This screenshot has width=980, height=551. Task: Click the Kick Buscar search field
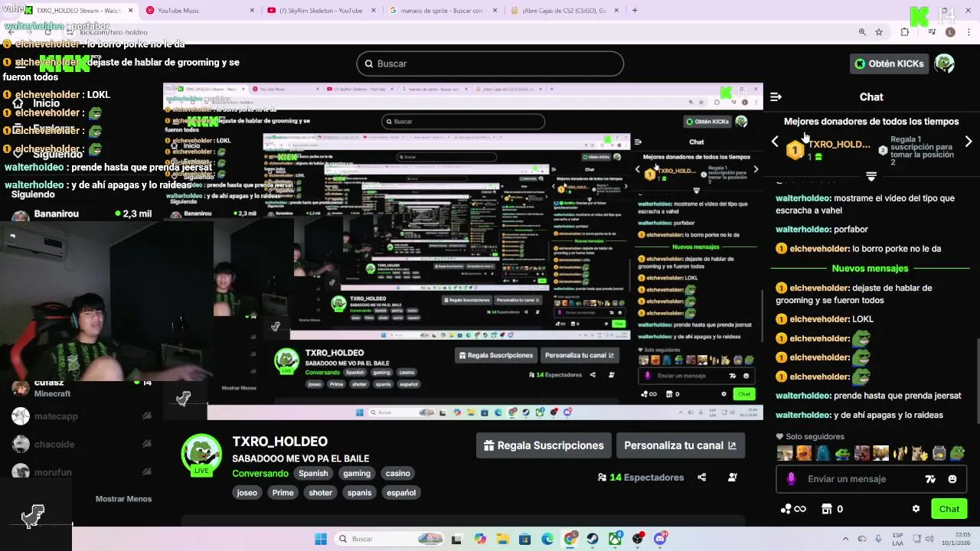[490, 64]
